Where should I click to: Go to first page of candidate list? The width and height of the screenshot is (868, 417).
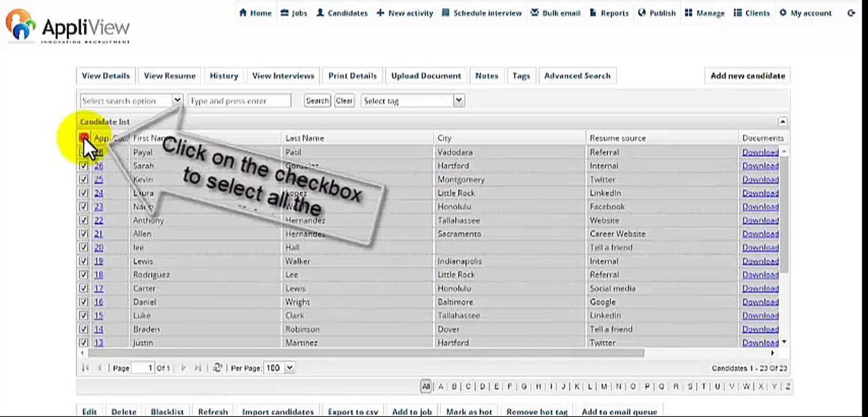(86, 368)
